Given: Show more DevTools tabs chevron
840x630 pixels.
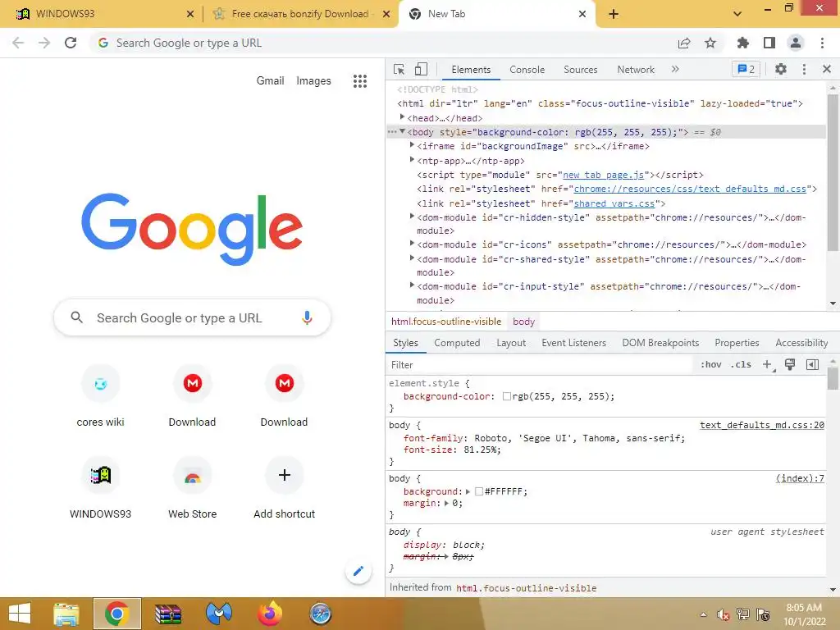Looking at the screenshot, I should [675, 69].
